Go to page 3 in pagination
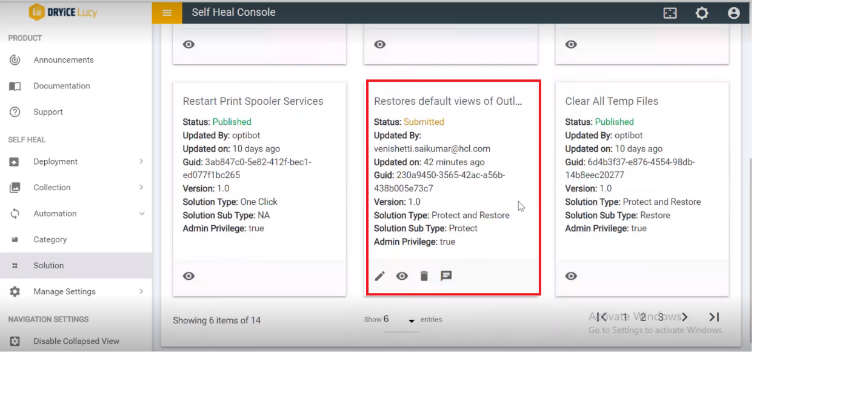 point(661,317)
